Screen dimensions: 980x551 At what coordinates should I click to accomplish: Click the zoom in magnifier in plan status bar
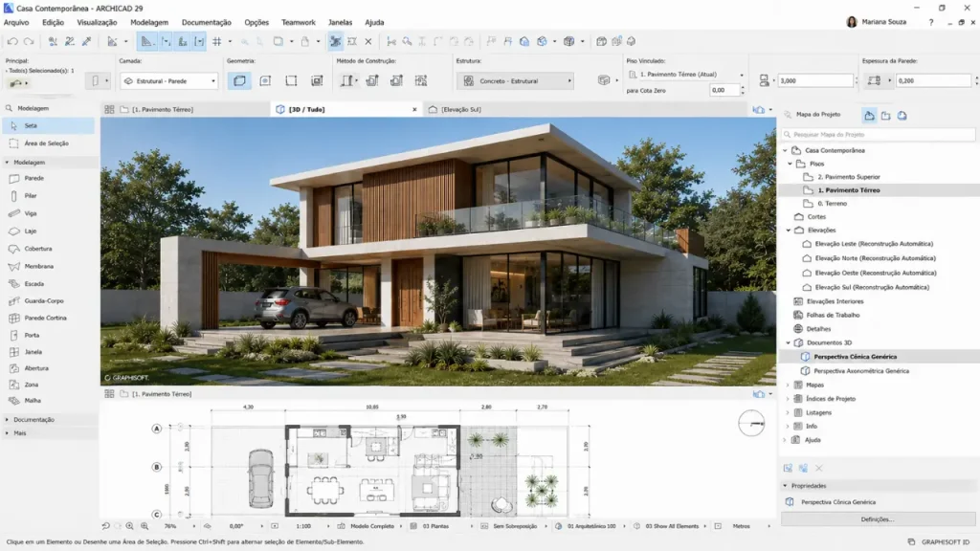145,526
